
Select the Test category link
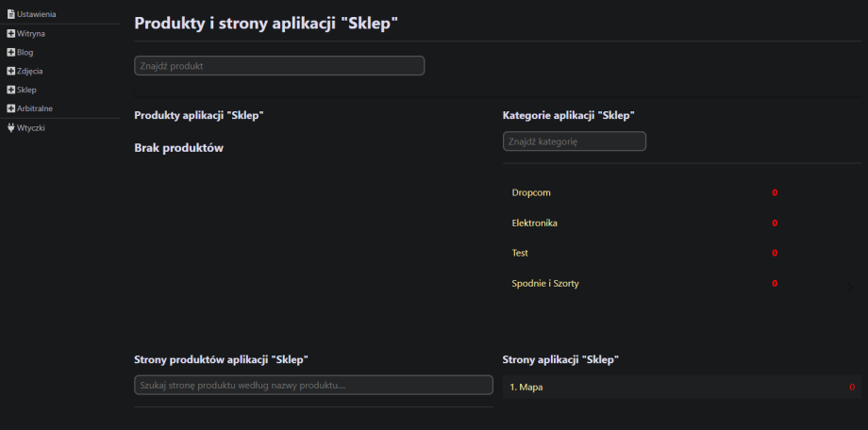(x=520, y=253)
